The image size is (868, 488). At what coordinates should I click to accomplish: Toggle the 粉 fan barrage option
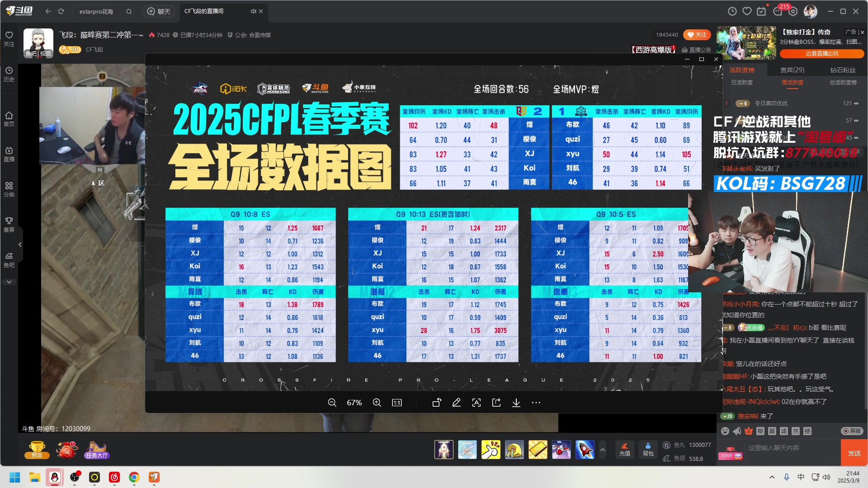coord(760,431)
